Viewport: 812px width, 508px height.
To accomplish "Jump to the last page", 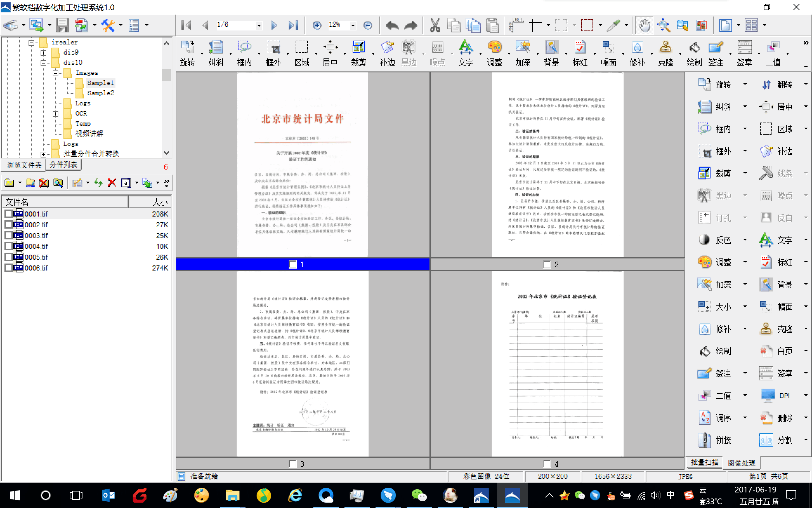I will (293, 25).
